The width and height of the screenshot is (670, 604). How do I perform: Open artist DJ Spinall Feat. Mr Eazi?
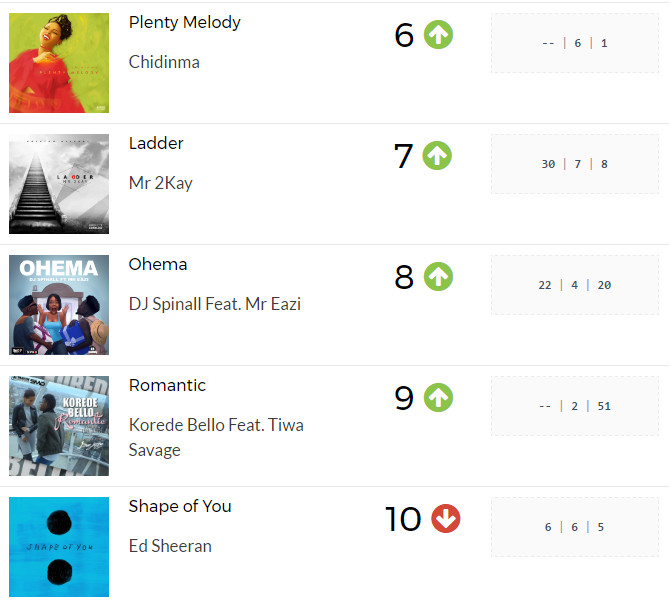point(215,304)
